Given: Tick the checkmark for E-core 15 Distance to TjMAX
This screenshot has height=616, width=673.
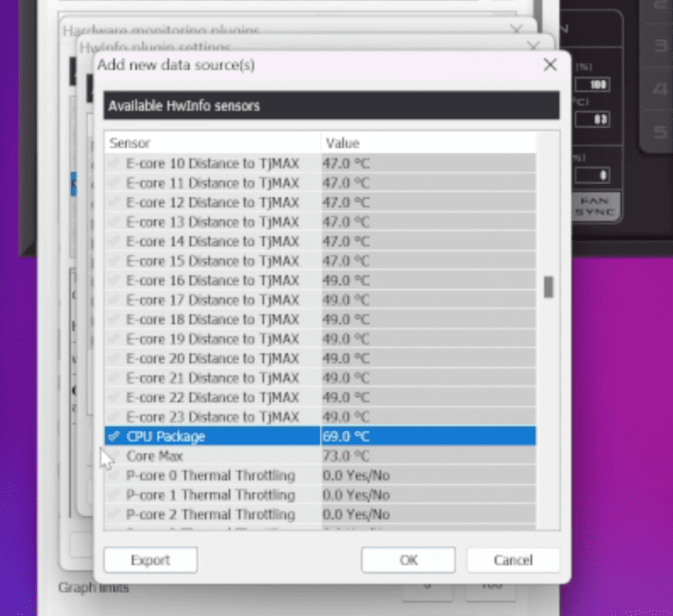Looking at the screenshot, I should 114,261.
